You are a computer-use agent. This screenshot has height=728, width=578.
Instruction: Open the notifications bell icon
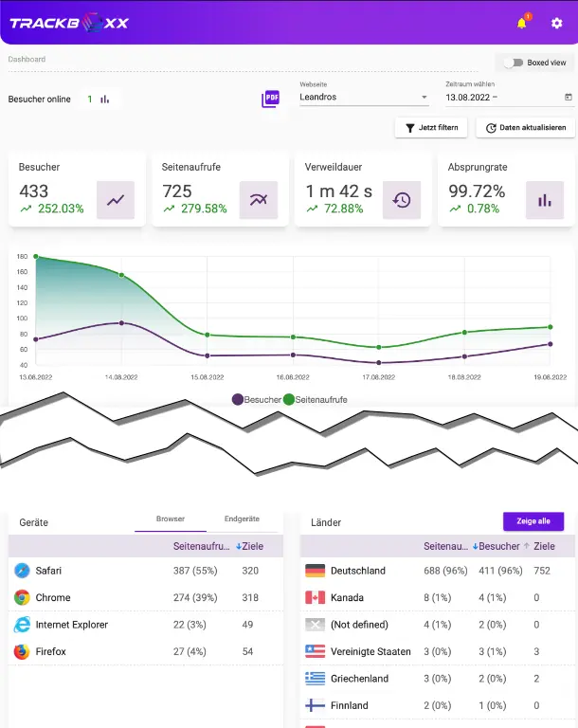(x=521, y=23)
